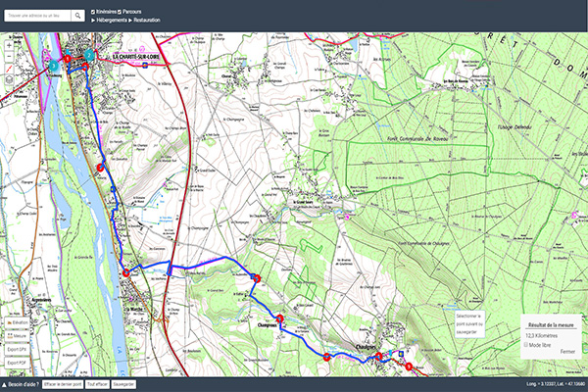Click Export GPX
The height and width of the screenshot is (392, 588).
pos(19,349)
